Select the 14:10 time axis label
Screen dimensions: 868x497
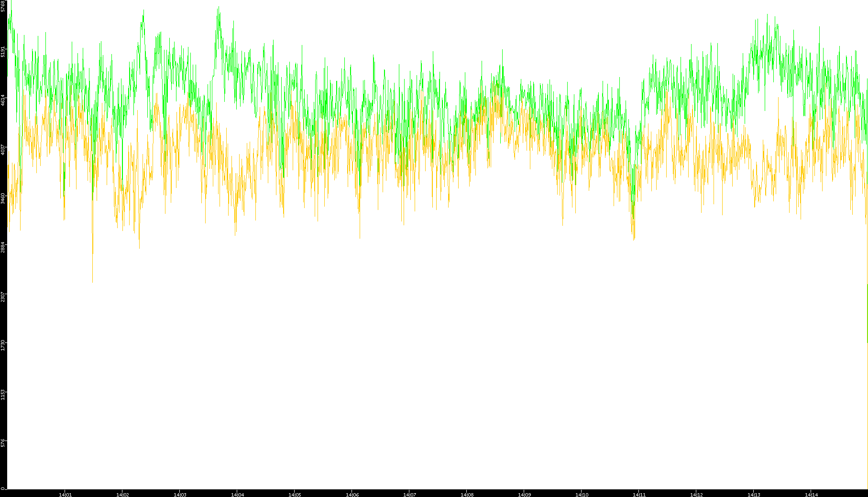pos(582,495)
